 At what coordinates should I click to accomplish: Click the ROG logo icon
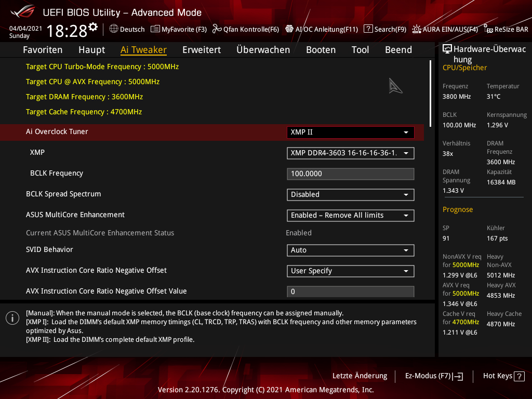(23, 12)
